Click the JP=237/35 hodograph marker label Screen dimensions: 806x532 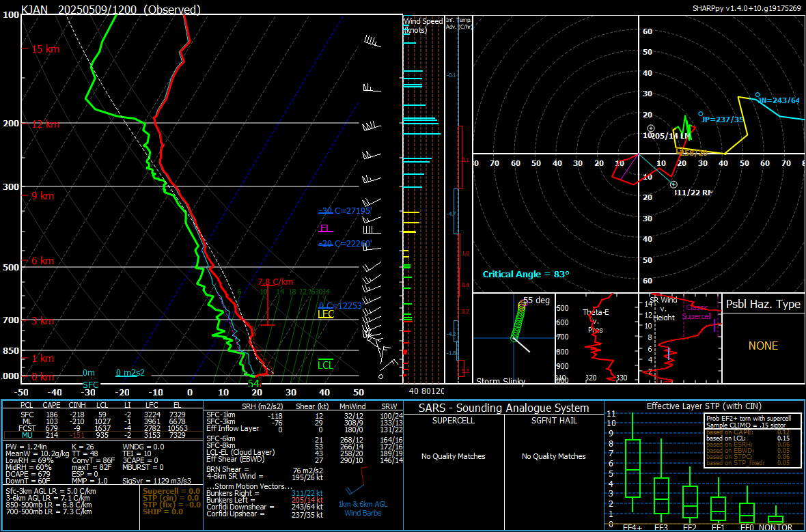click(x=722, y=120)
